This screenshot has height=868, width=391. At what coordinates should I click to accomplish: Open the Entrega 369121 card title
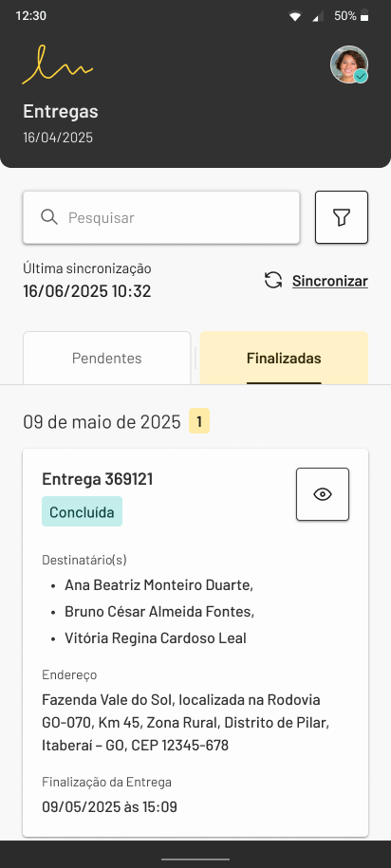[98, 479]
